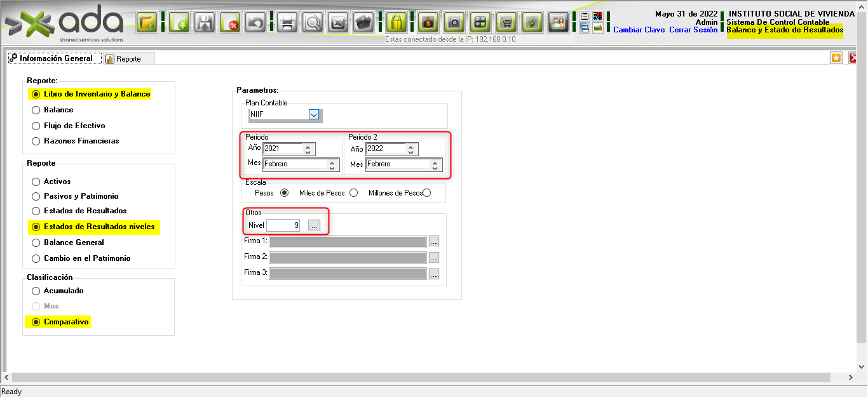Adjust the Periodo Mes Febrero spinner
This screenshot has width=868, height=398.
coord(331,164)
